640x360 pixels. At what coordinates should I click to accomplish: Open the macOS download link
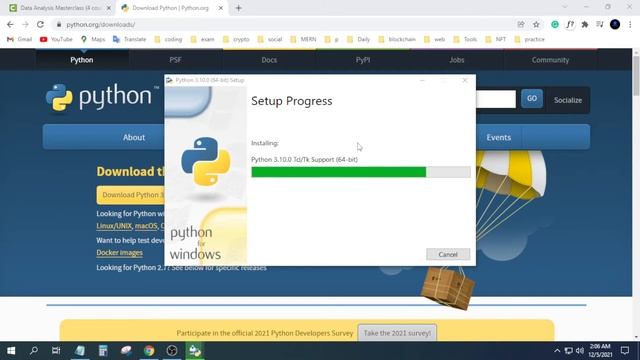146,226
